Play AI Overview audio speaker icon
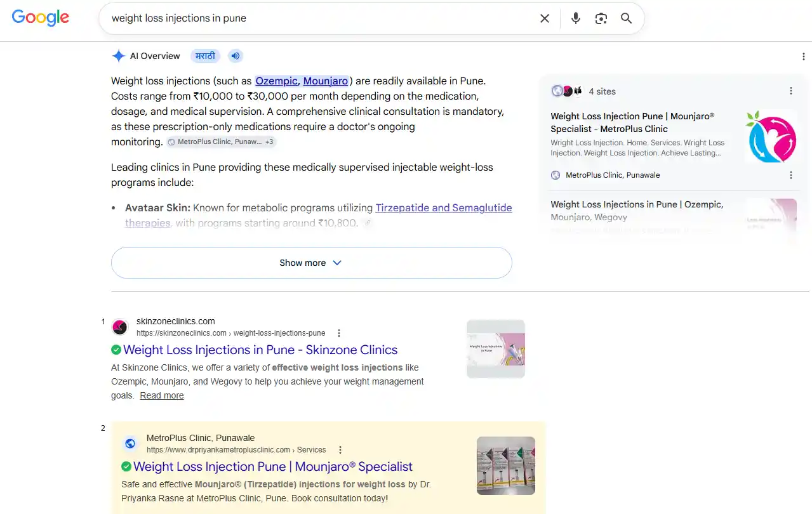 236,56
